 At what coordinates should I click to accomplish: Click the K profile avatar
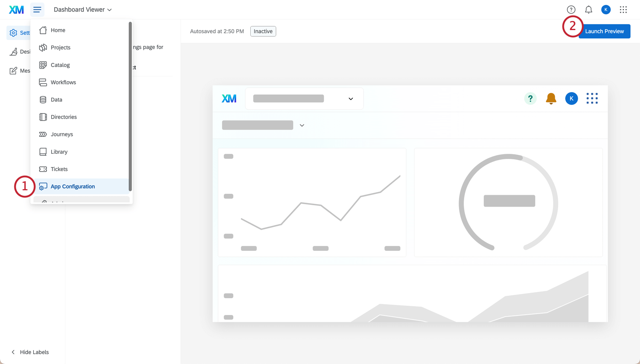click(x=606, y=9)
